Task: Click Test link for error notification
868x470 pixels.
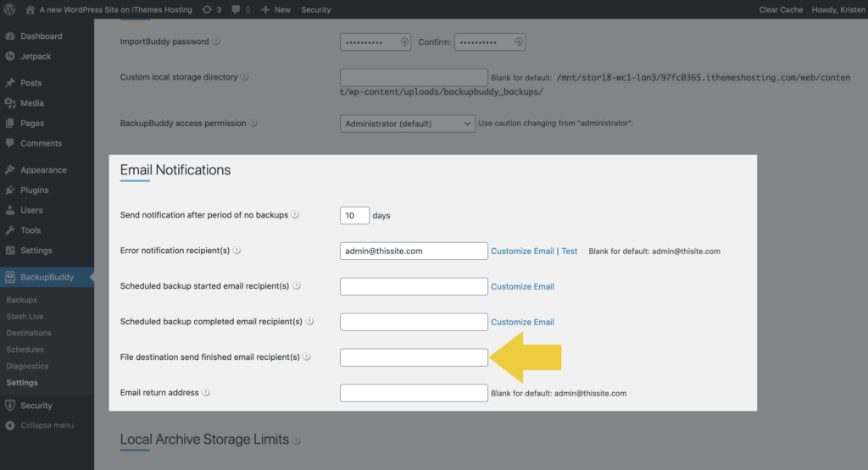Action: (569, 251)
